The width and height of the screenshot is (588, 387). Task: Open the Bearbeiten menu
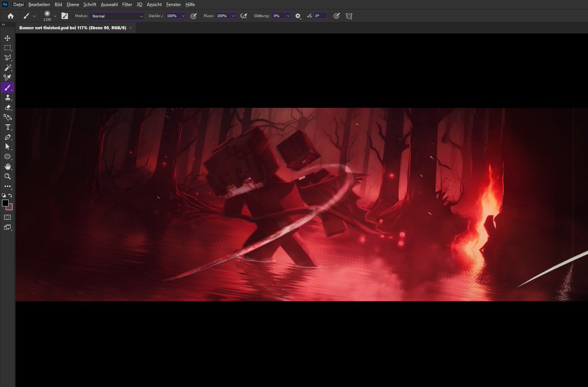[39, 4]
